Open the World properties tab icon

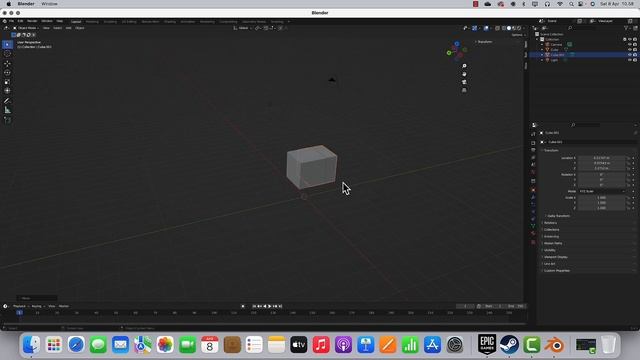(x=533, y=172)
